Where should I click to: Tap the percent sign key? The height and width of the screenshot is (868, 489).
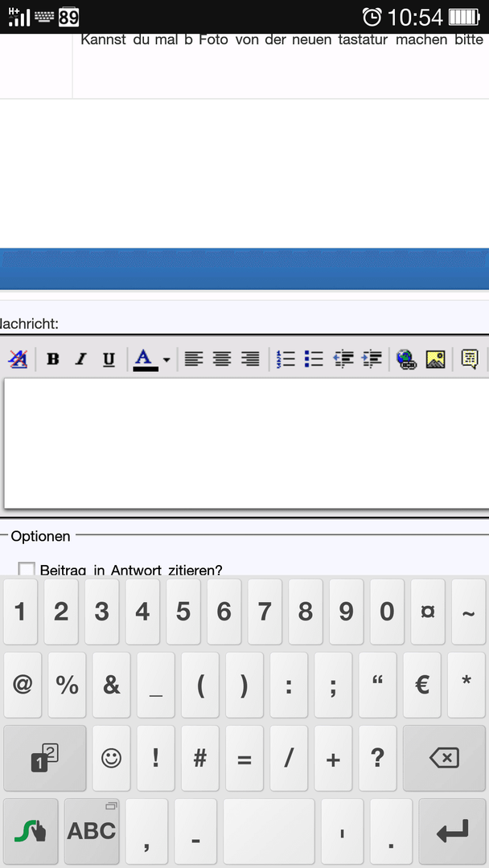[x=67, y=685]
